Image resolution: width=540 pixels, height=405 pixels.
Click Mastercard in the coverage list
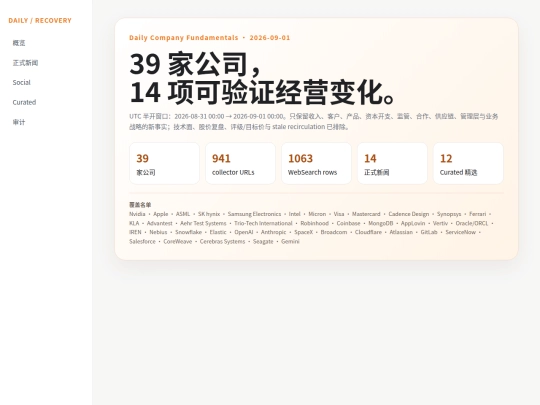tap(366, 214)
